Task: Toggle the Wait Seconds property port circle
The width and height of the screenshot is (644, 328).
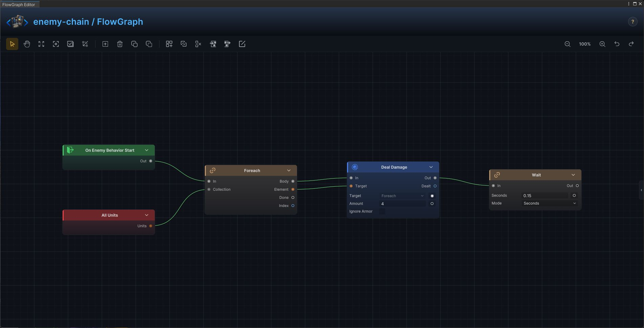Action: point(574,195)
